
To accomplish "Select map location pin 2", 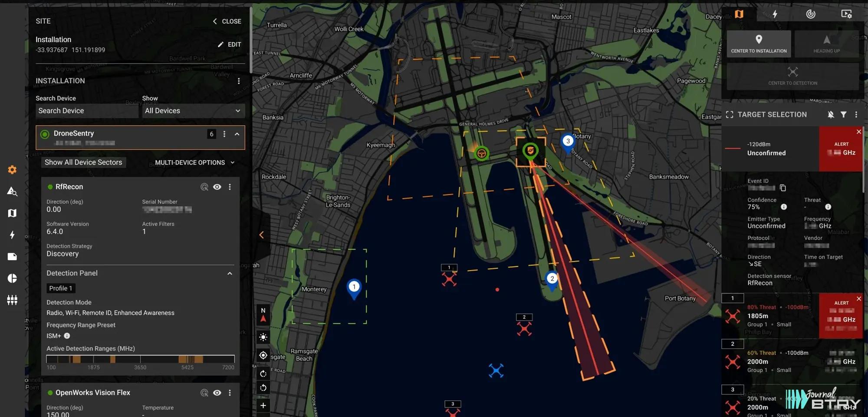I will [x=552, y=281].
